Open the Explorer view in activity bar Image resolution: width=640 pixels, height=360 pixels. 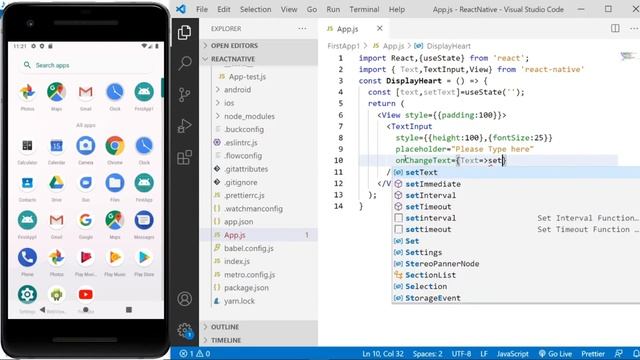pyautogui.click(x=184, y=32)
